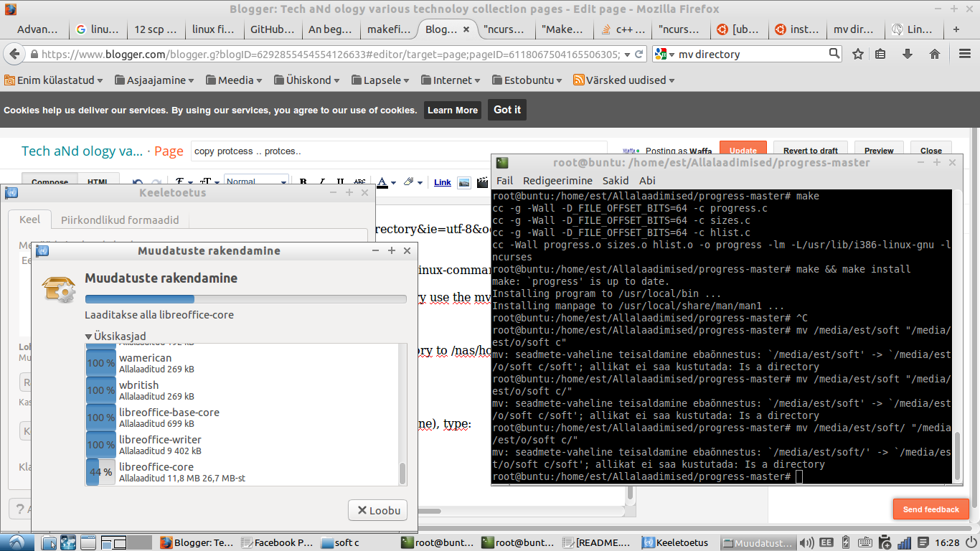This screenshot has width=980, height=551.
Task: Apply strikethrough in Blogger editor toolbar
Action: [359, 182]
